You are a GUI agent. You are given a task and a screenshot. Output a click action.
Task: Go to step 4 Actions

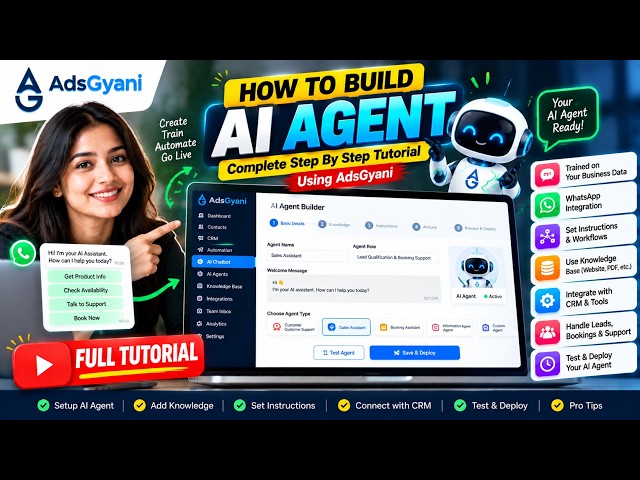(424, 227)
